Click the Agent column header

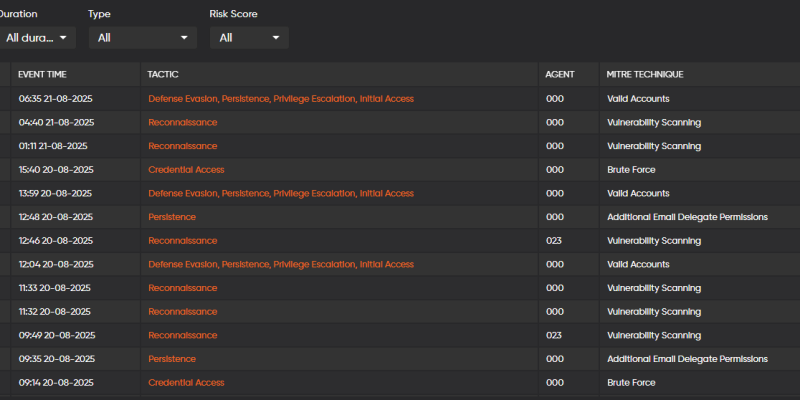tap(560, 75)
